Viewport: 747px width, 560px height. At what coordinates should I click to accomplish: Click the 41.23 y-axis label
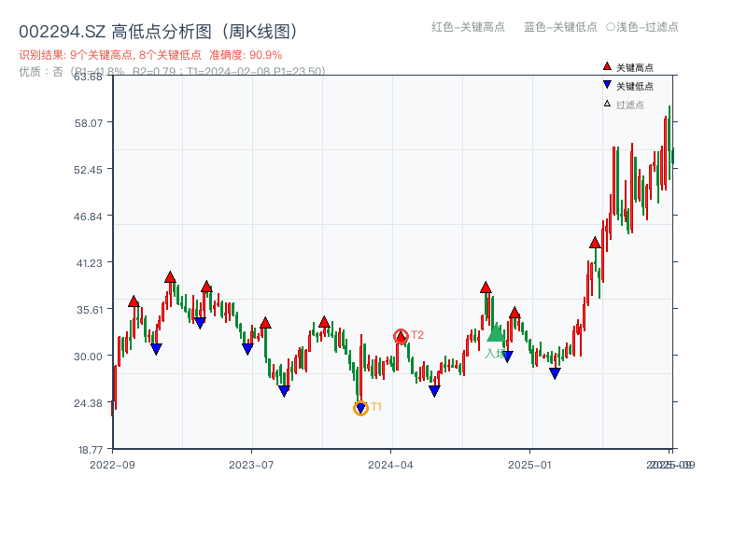coord(89,263)
